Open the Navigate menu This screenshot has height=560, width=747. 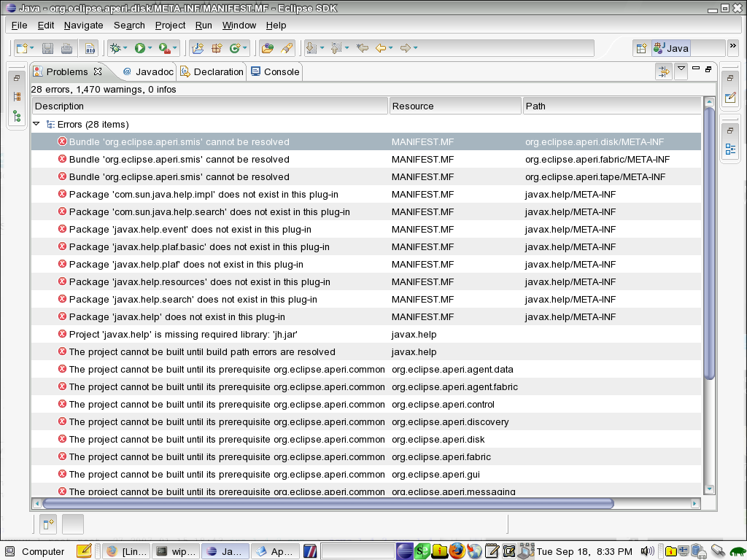pos(83,26)
